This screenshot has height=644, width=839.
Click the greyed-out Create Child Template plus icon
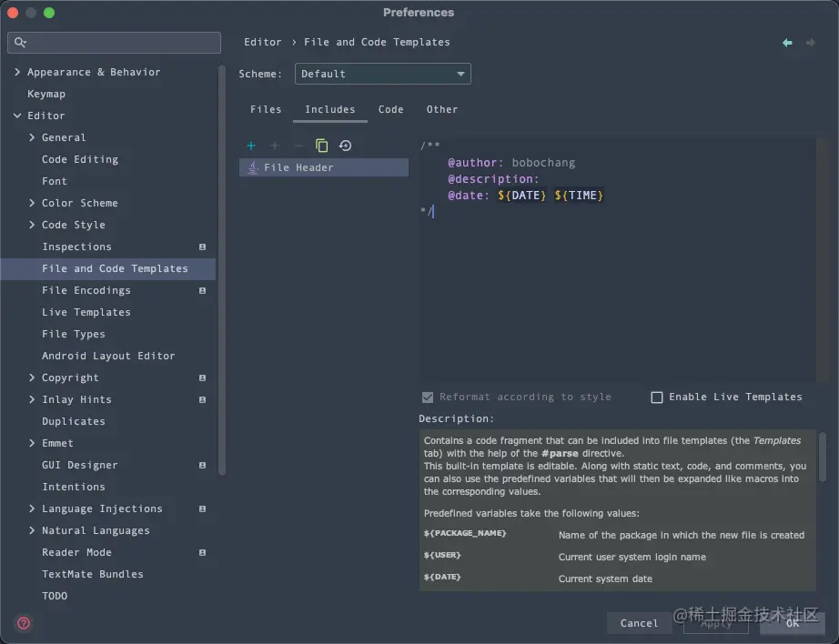click(x=275, y=146)
